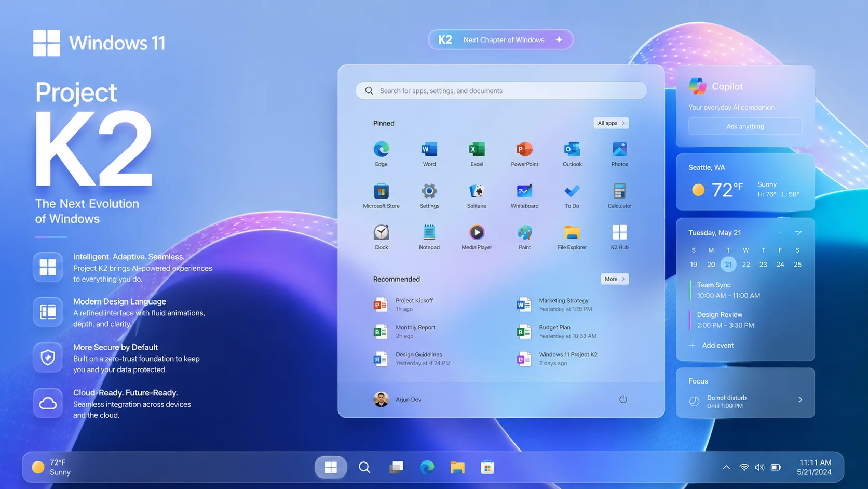The width and height of the screenshot is (868, 489).
Task: Select date 22 in the calendar
Action: tap(745, 265)
